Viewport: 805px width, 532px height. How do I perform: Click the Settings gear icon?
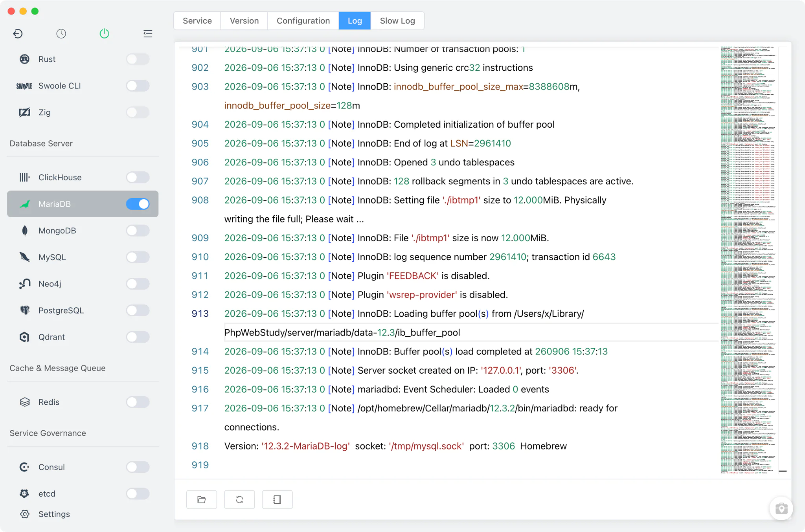coord(25,514)
